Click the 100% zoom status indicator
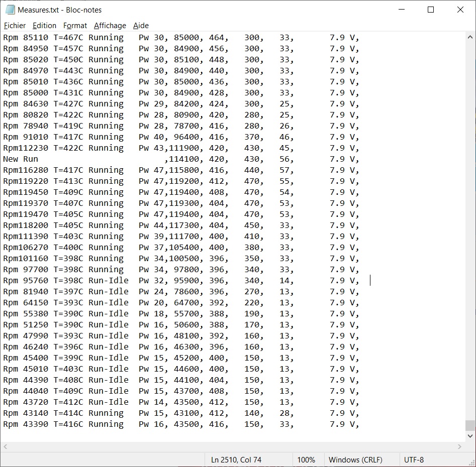 [x=306, y=459]
